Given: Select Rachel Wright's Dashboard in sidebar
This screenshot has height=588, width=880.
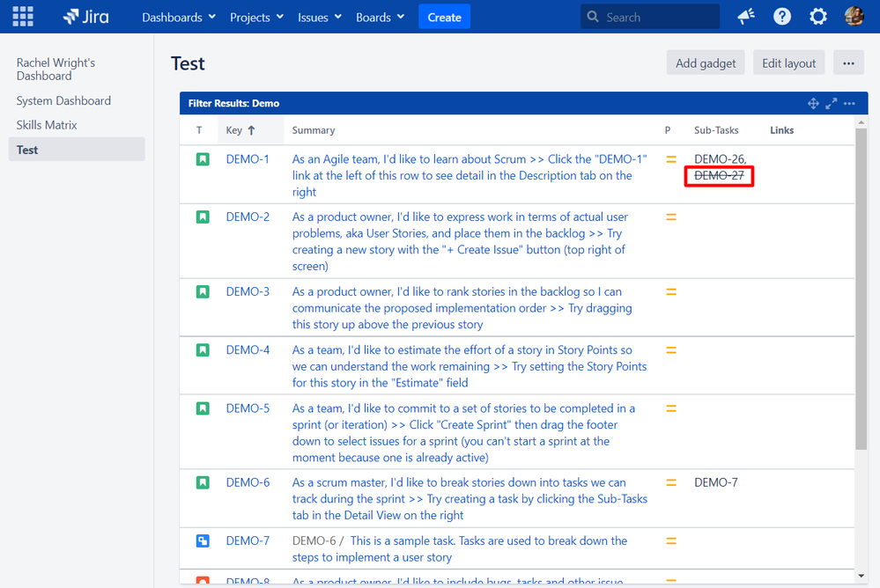Looking at the screenshot, I should tap(55, 69).
